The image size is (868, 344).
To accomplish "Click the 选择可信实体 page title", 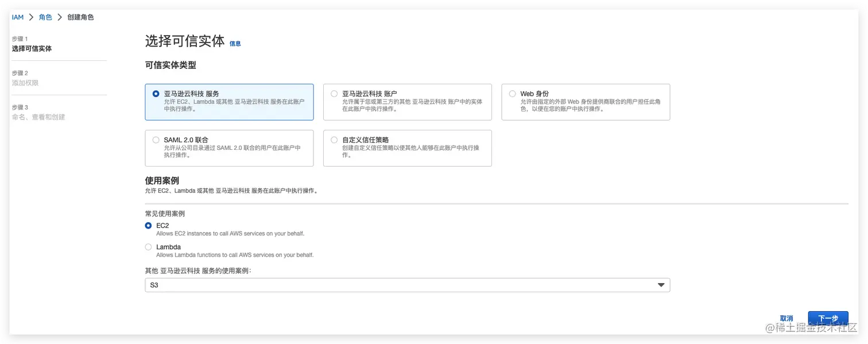I will [185, 41].
